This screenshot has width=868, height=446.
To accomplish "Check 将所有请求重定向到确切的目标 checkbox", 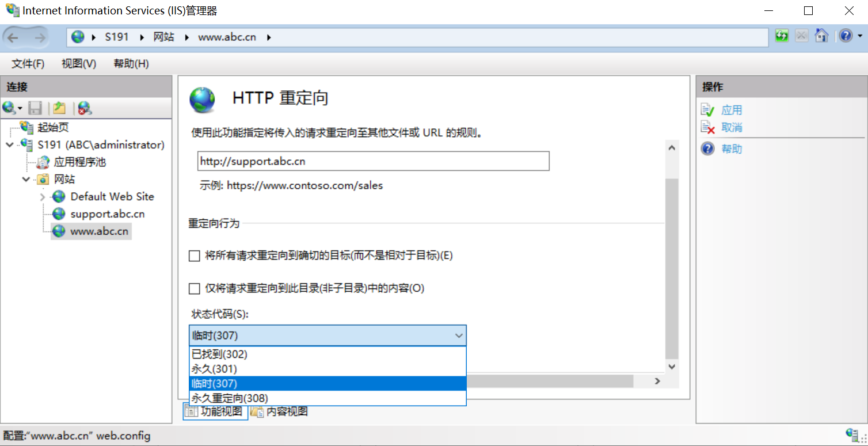I will (195, 256).
